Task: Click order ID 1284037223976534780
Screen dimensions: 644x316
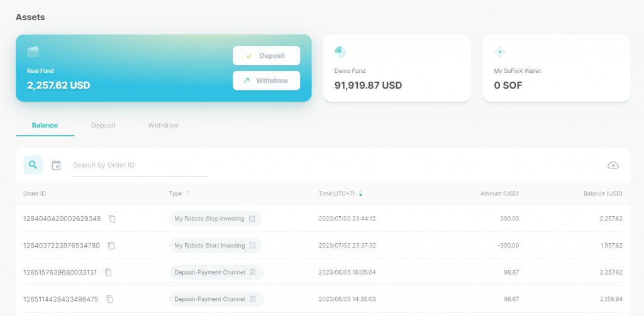Action: [62, 246]
